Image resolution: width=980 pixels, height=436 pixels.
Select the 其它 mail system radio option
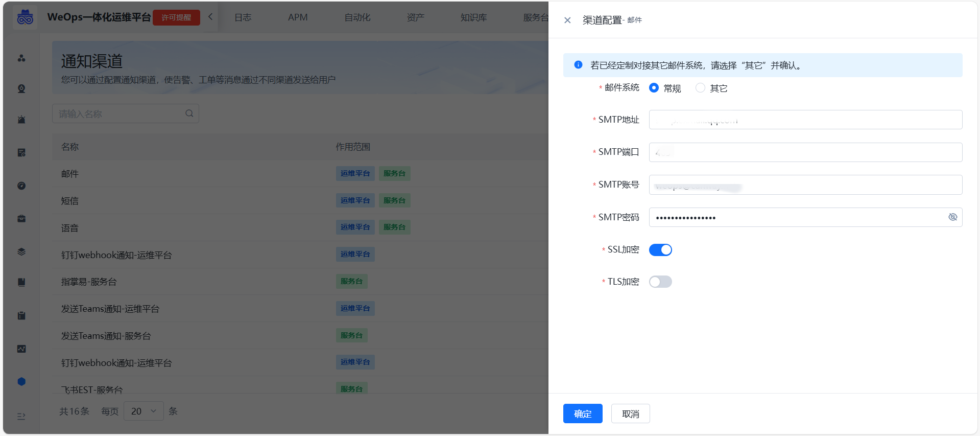click(x=700, y=88)
